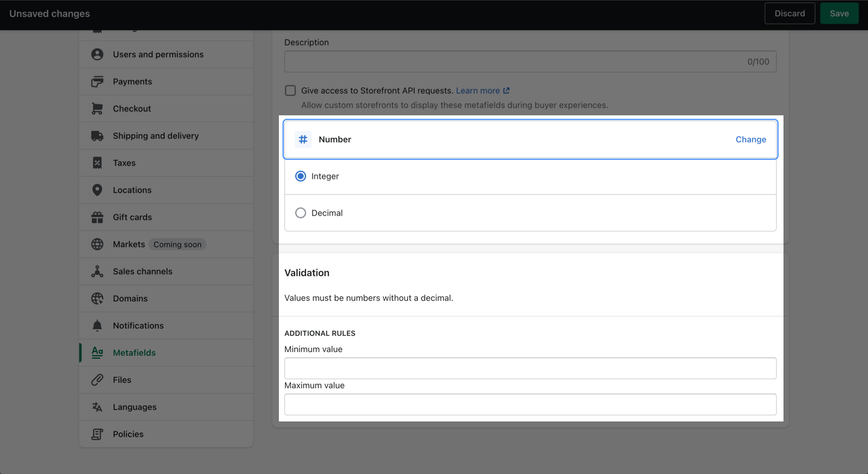Click the Domains globe icon

click(x=97, y=299)
